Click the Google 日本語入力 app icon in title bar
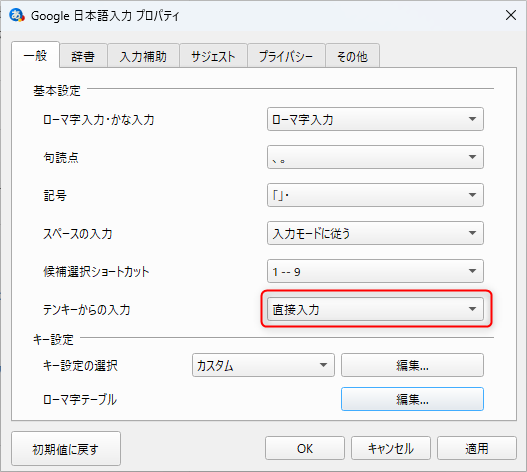 pyautogui.click(x=16, y=15)
